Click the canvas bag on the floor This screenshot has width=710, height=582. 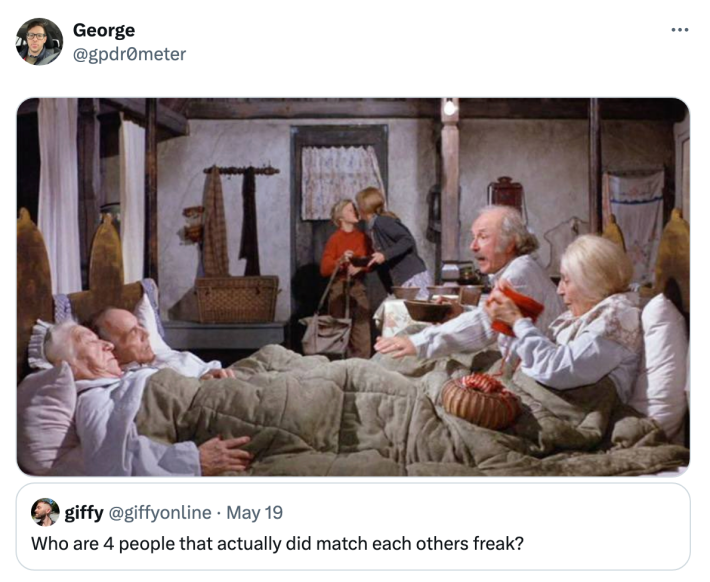coord(326,333)
